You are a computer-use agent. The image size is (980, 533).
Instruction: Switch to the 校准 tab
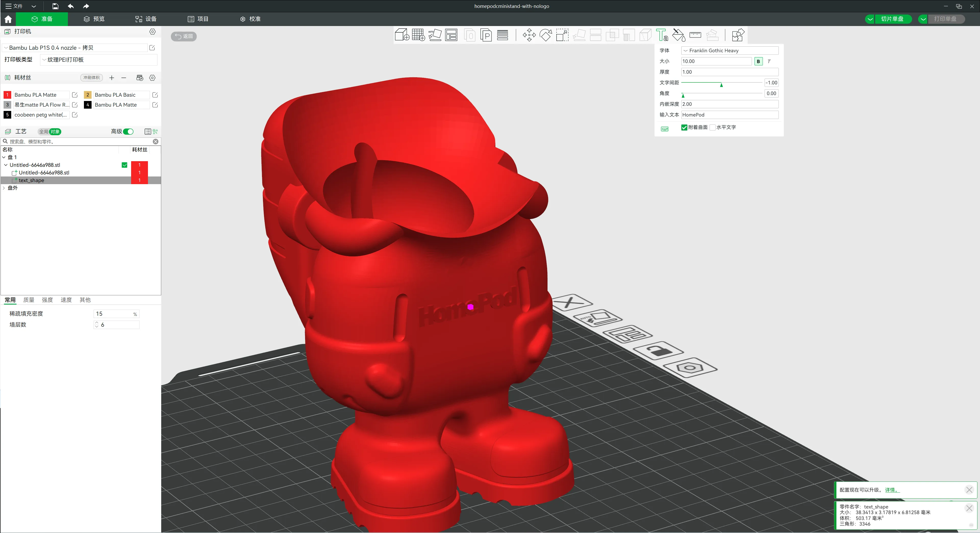[x=250, y=19]
